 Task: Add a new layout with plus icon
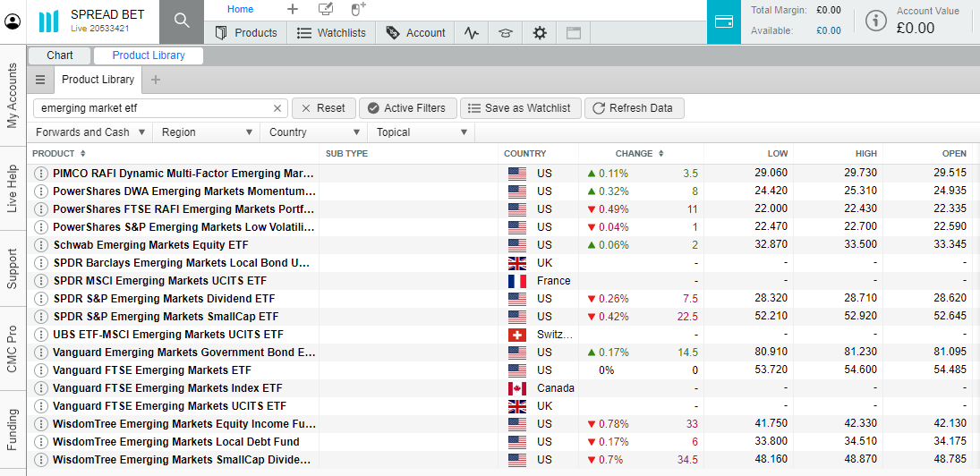point(293,9)
